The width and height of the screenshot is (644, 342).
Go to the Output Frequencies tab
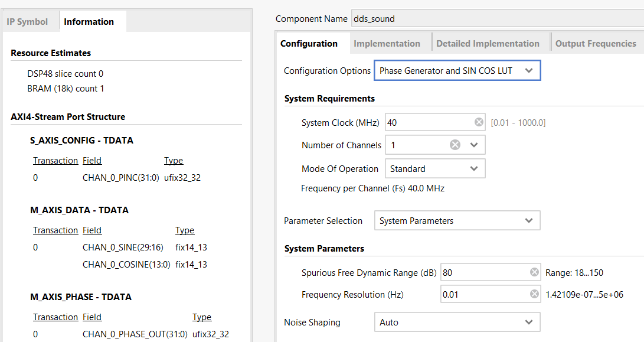click(x=596, y=44)
